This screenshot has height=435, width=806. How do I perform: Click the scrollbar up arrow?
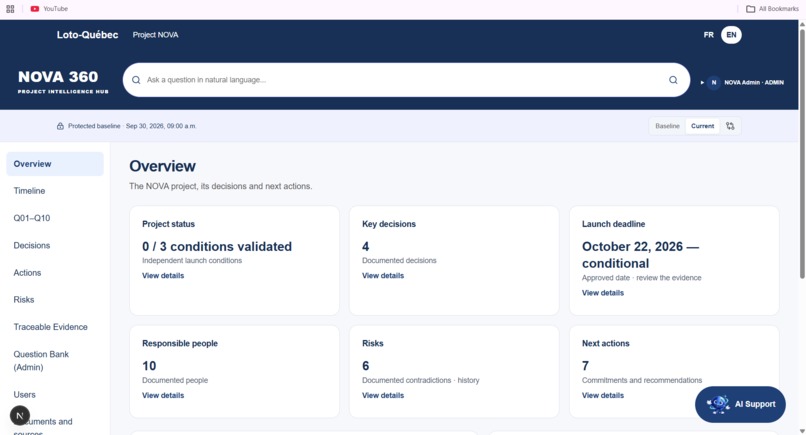pyautogui.click(x=802, y=24)
